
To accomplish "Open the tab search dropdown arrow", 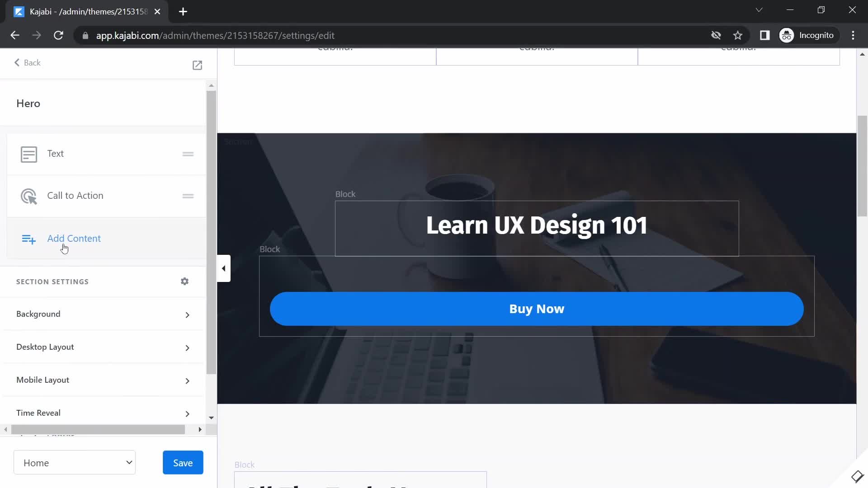I will (x=759, y=10).
